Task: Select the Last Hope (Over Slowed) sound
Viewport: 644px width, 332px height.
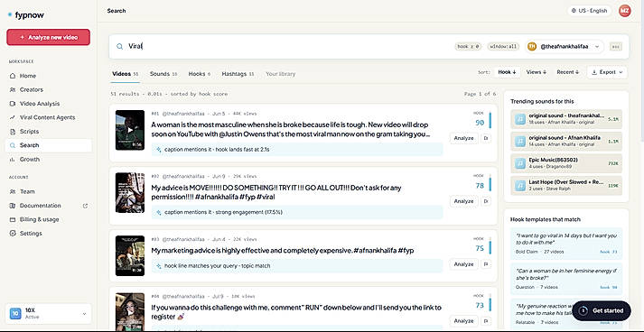Action: point(566,186)
